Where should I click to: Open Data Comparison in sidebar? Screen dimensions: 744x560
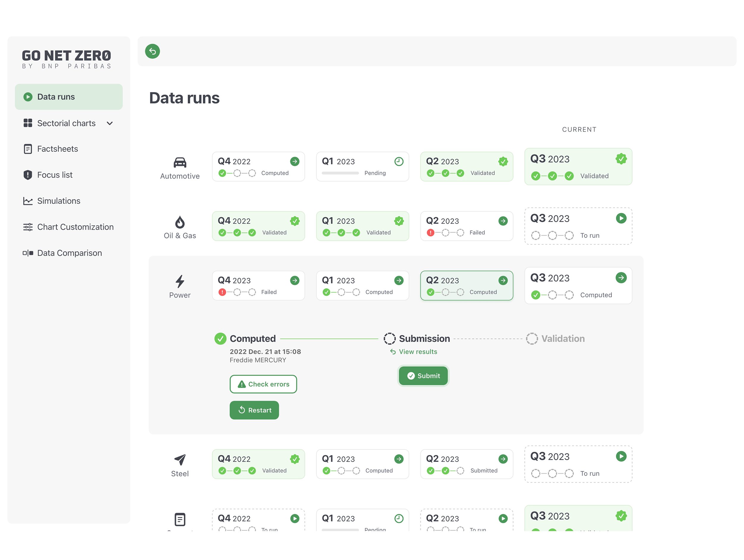[x=69, y=253]
